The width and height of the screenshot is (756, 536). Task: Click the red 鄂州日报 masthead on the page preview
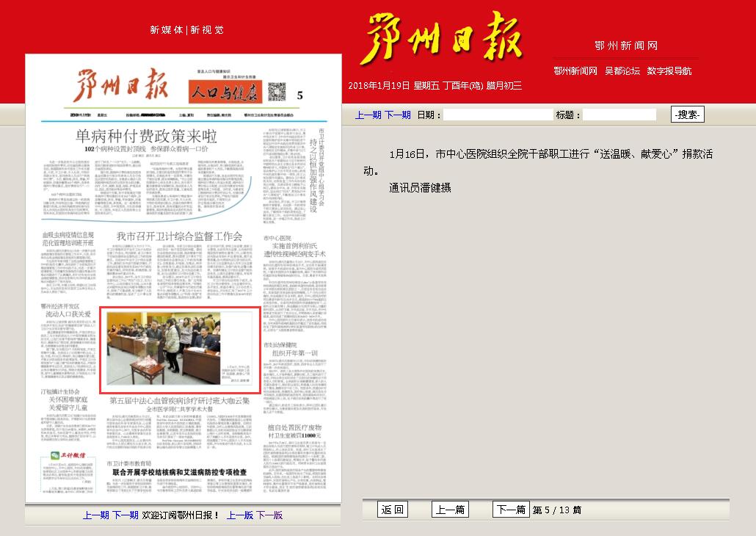[x=120, y=85]
